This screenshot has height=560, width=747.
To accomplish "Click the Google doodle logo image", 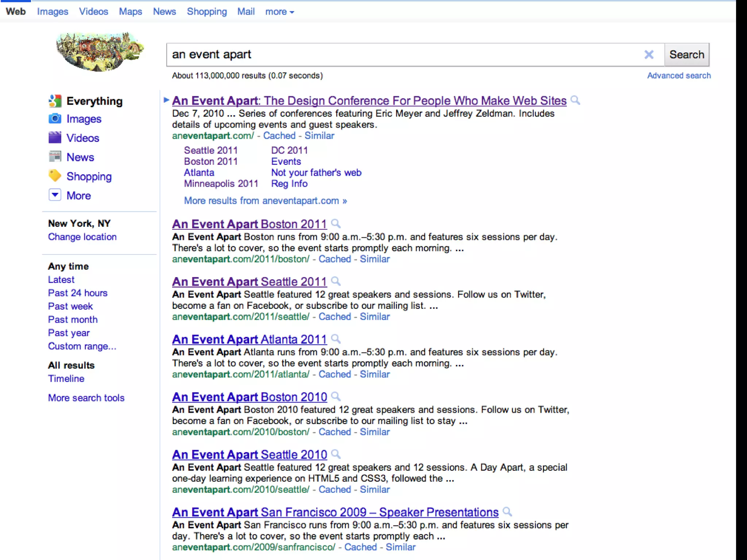I will [99, 52].
